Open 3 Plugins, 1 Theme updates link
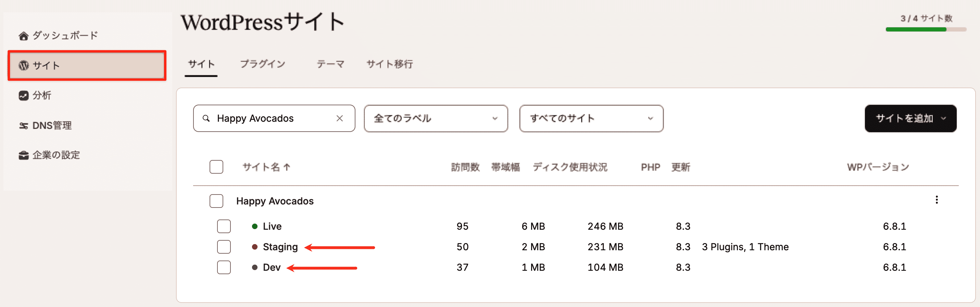This screenshot has height=307, width=980. point(745,246)
